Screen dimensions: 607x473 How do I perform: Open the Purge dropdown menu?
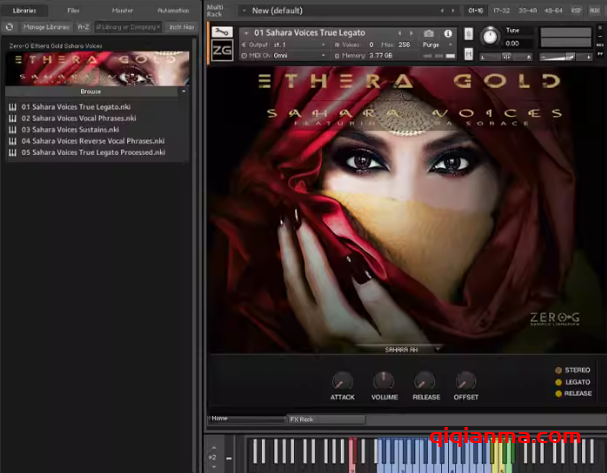point(430,45)
